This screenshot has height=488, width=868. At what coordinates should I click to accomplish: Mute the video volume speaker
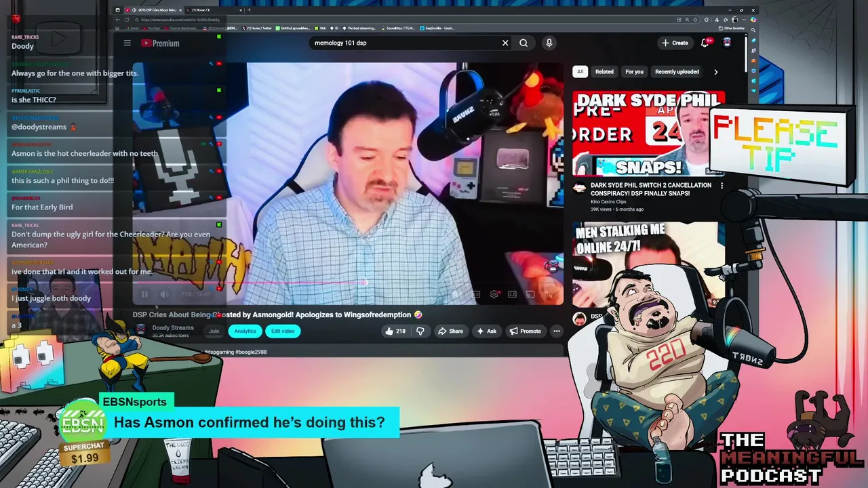tap(164, 294)
